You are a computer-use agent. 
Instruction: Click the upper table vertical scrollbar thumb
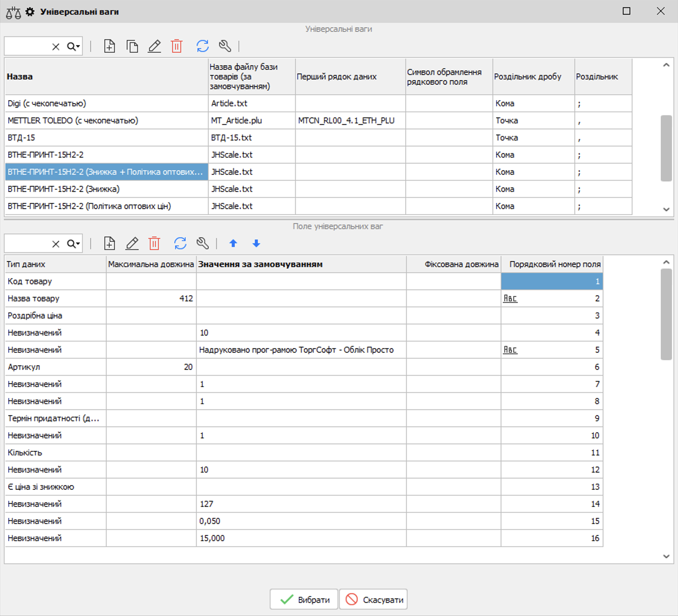point(666,148)
